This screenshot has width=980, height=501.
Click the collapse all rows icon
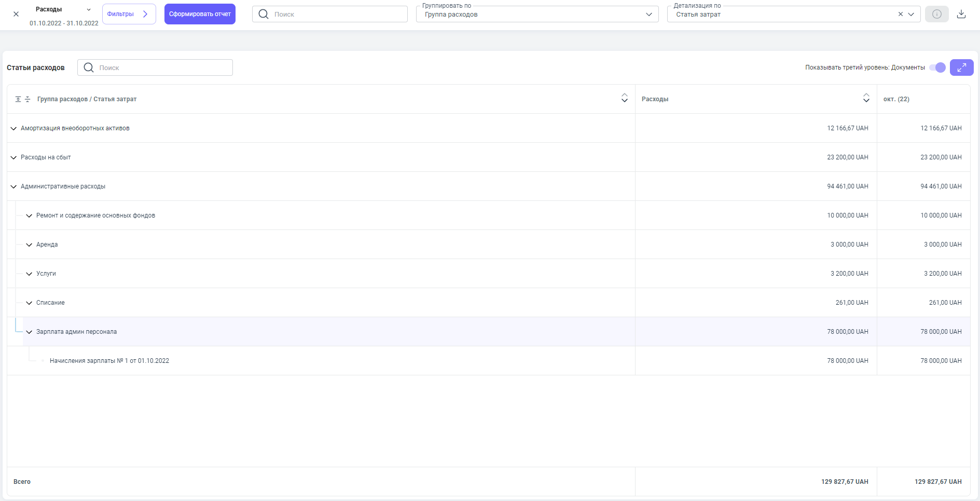tap(27, 99)
